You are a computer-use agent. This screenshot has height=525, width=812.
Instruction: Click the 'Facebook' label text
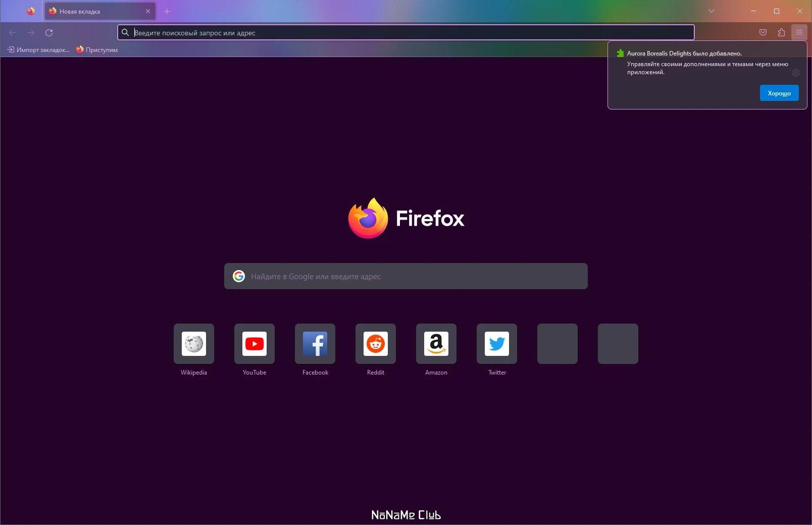[x=315, y=373]
